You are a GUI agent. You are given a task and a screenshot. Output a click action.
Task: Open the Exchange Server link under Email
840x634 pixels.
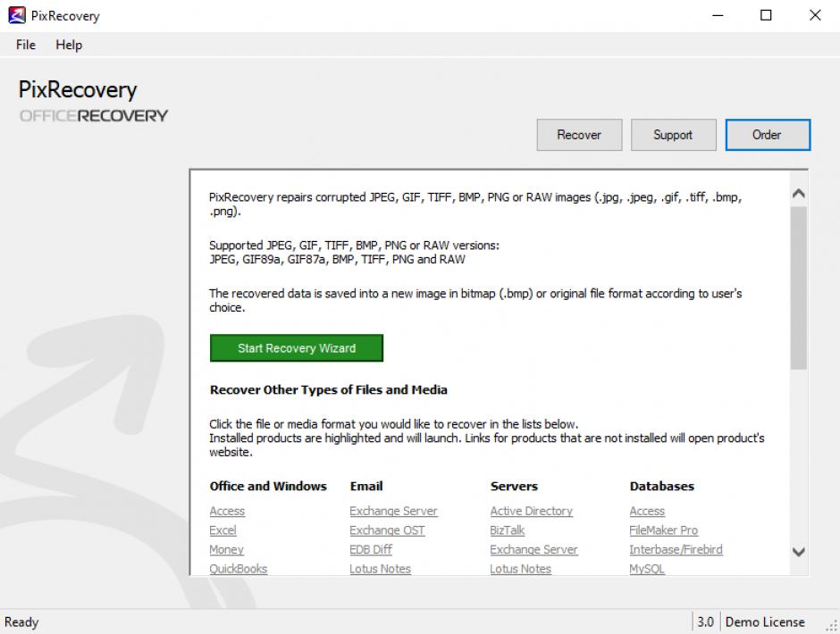coord(394,511)
